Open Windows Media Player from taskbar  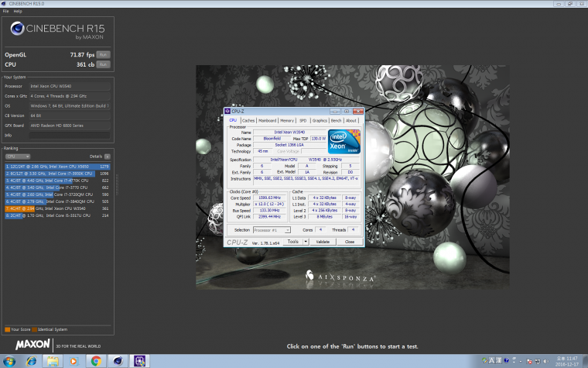click(x=73, y=361)
